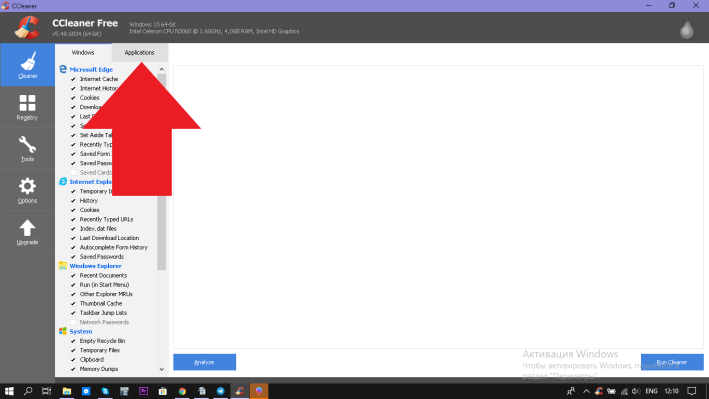709x399 pixels.
Task: Open the Registry section
Action: tap(27, 107)
